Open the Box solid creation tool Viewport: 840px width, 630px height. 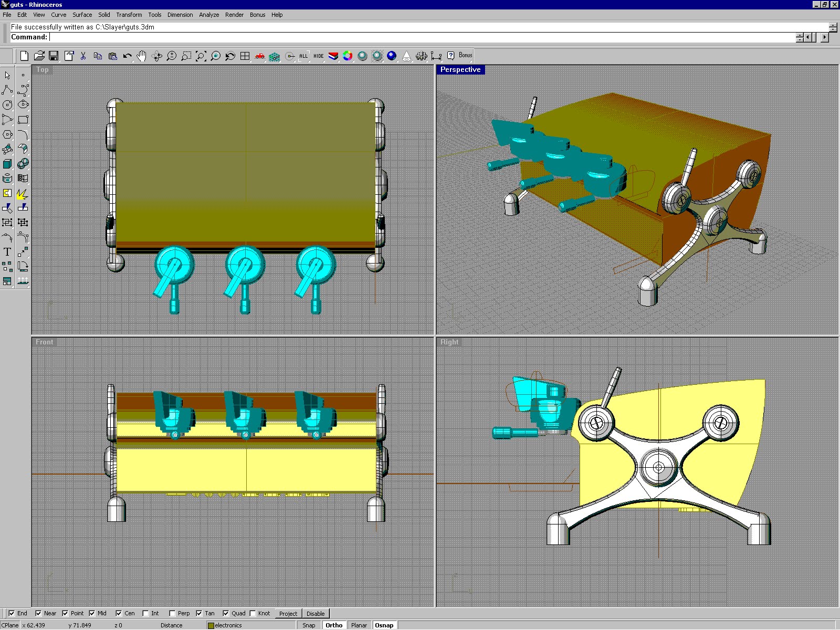click(x=7, y=163)
